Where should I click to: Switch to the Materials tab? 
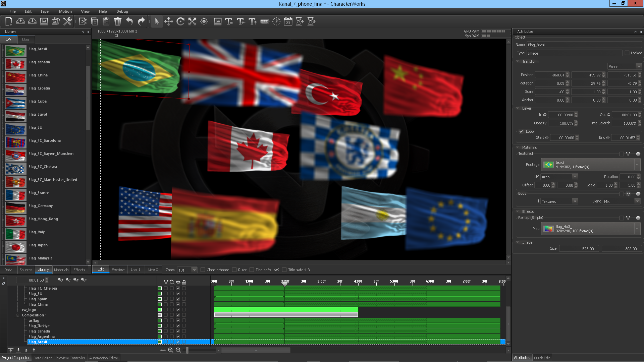click(x=61, y=270)
